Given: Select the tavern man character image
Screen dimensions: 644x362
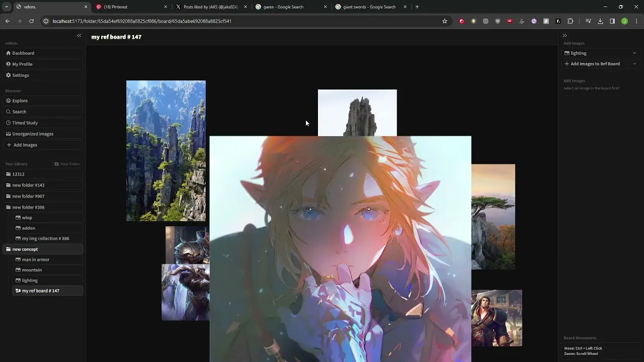Looking at the screenshot, I should pos(497,318).
